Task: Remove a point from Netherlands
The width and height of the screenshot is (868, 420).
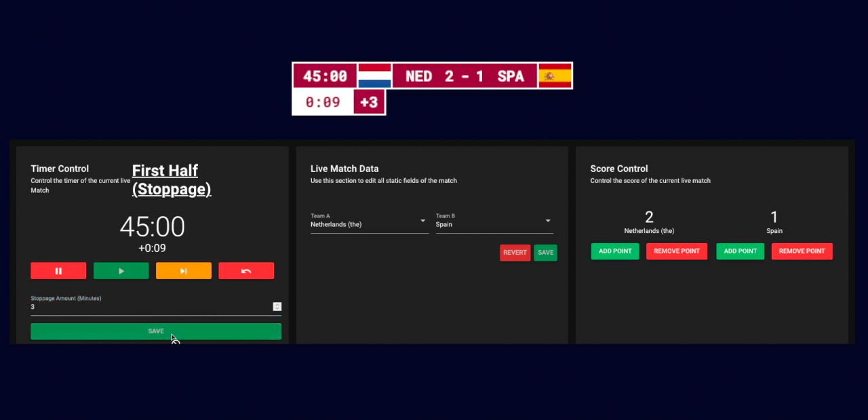Action: [x=677, y=251]
